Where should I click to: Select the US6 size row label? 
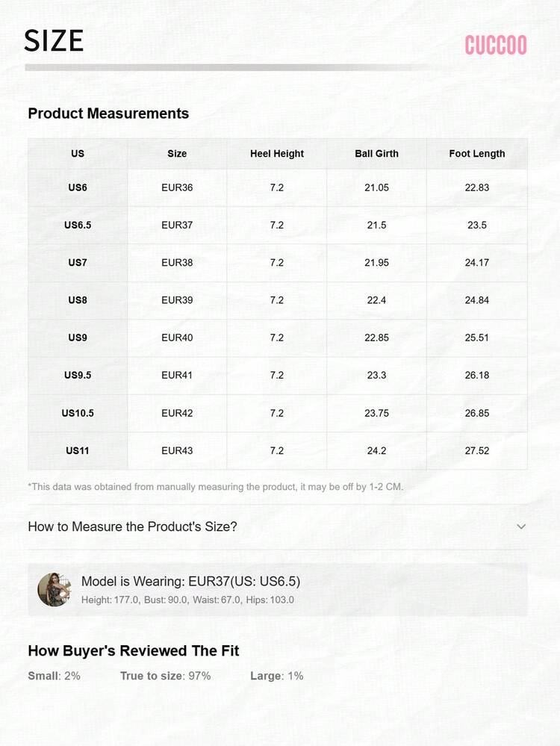tap(78, 187)
